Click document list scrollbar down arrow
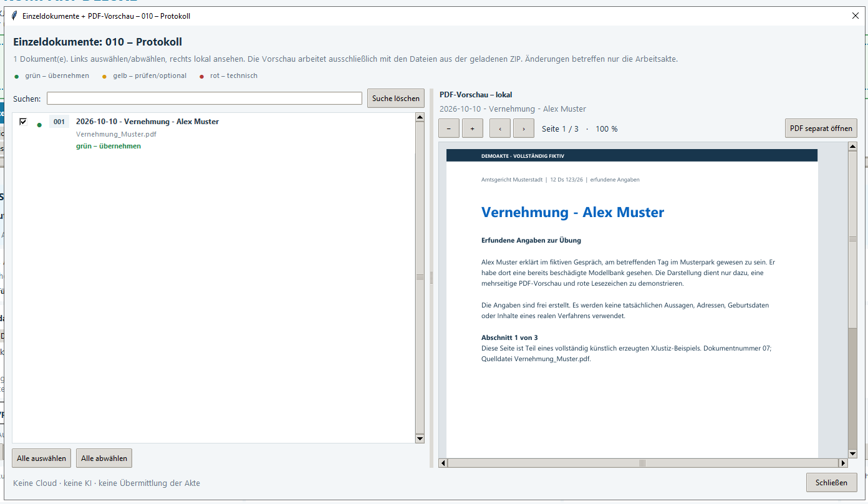This screenshot has height=504, width=868. click(x=420, y=439)
